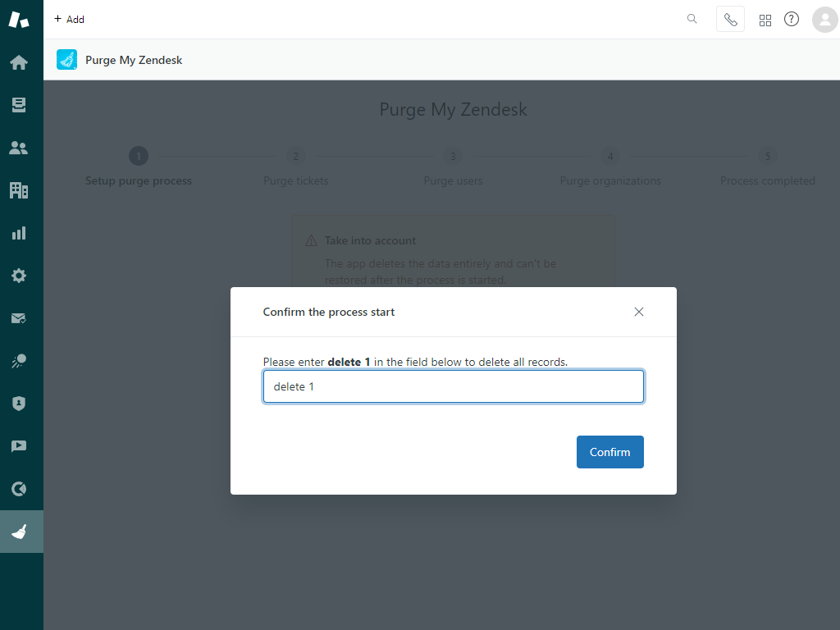Open the user profile avatar
The width and height of the screenshot is (840, 630).
coord(824,20)
